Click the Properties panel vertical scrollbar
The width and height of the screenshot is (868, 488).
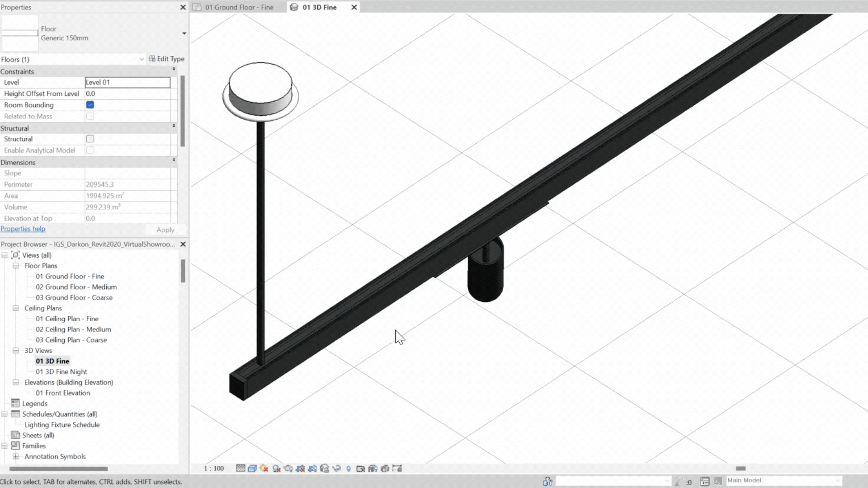183,111
